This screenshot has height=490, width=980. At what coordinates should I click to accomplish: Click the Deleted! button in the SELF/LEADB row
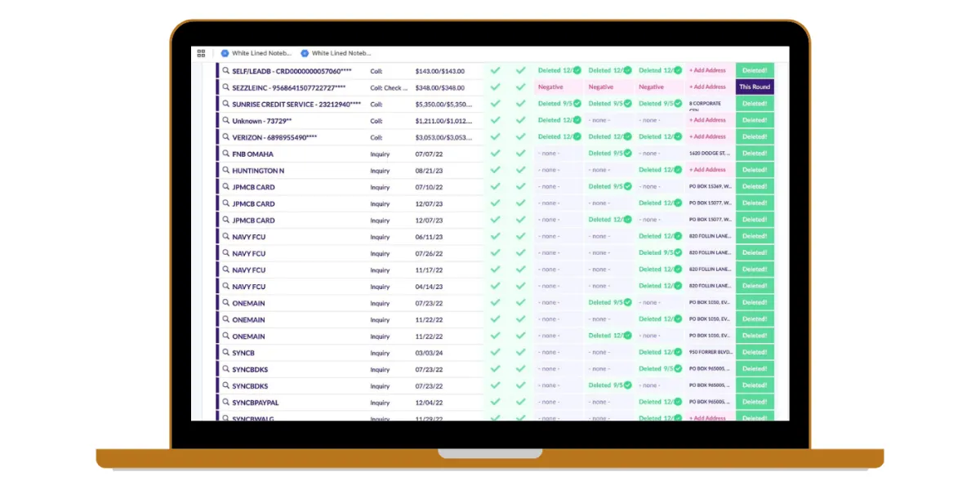tap(755, 71)
